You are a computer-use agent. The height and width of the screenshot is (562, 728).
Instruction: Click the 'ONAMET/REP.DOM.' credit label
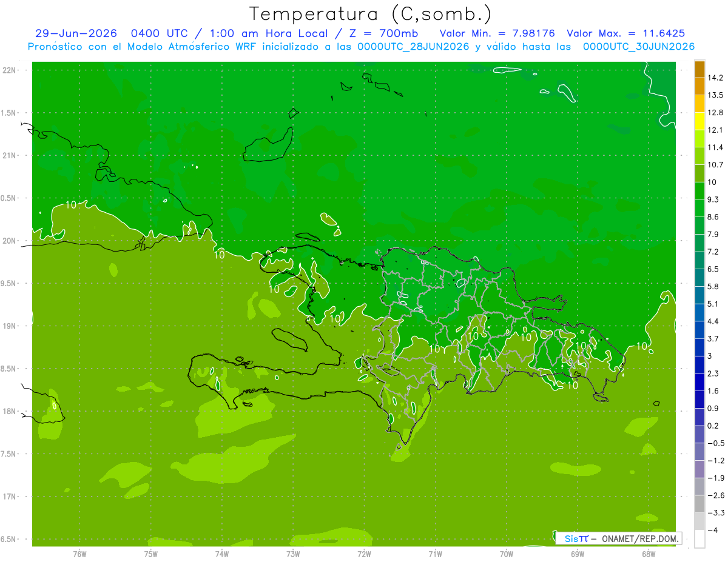click(639, 538)
